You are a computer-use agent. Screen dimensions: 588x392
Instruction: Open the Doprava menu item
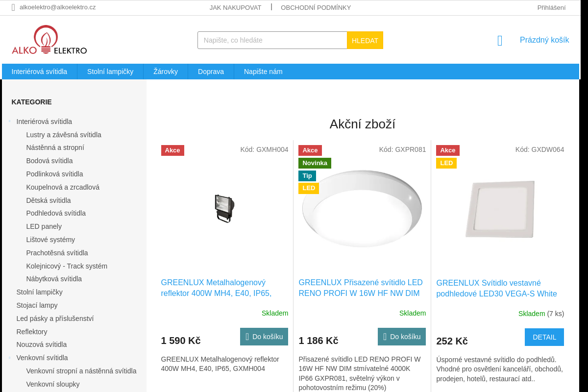pos(211,72)
